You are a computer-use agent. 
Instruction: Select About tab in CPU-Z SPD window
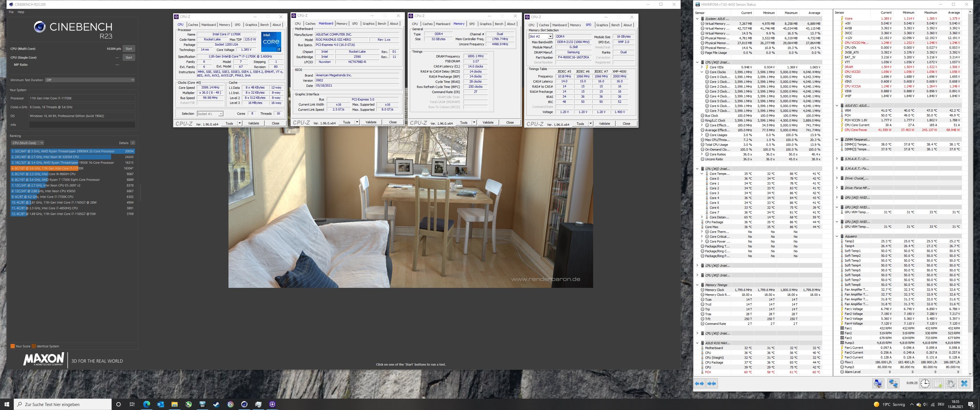628,25
